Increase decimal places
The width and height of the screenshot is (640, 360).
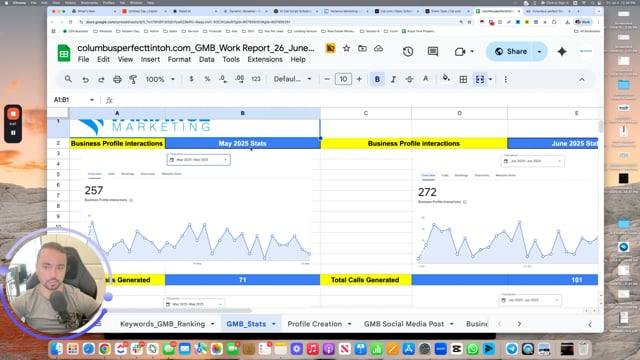[240, 79]
